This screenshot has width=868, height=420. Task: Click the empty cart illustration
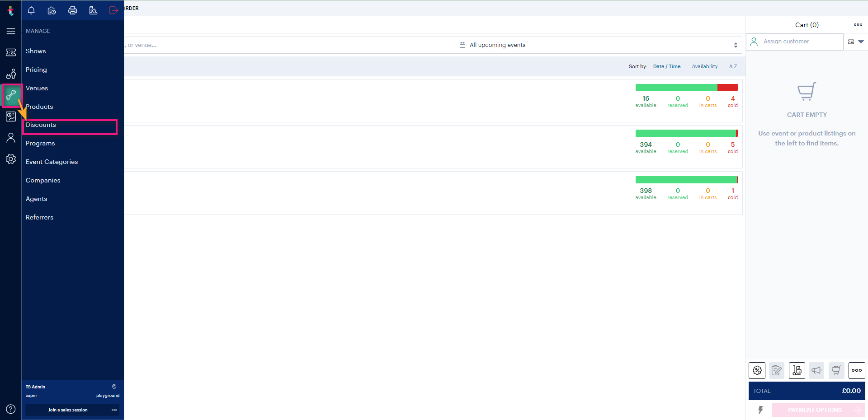click(807, 91)
